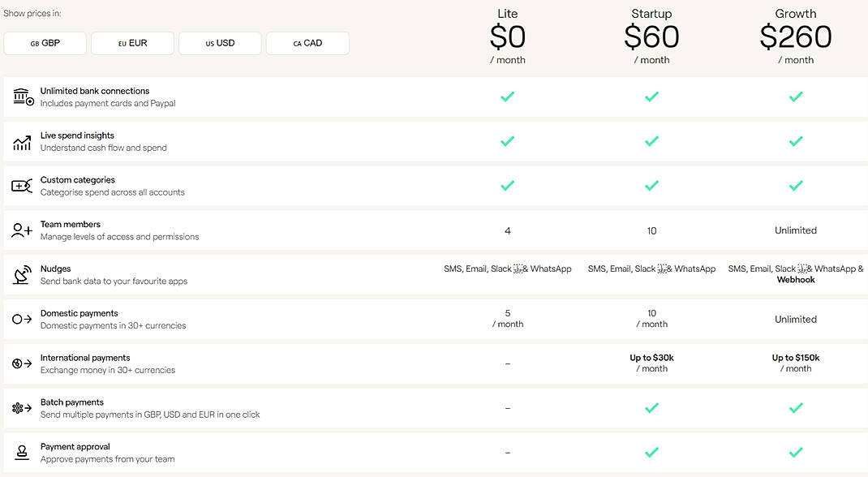Click the $0 Lite price
Viewport: 868px width, 477px height.
(508, 37)
